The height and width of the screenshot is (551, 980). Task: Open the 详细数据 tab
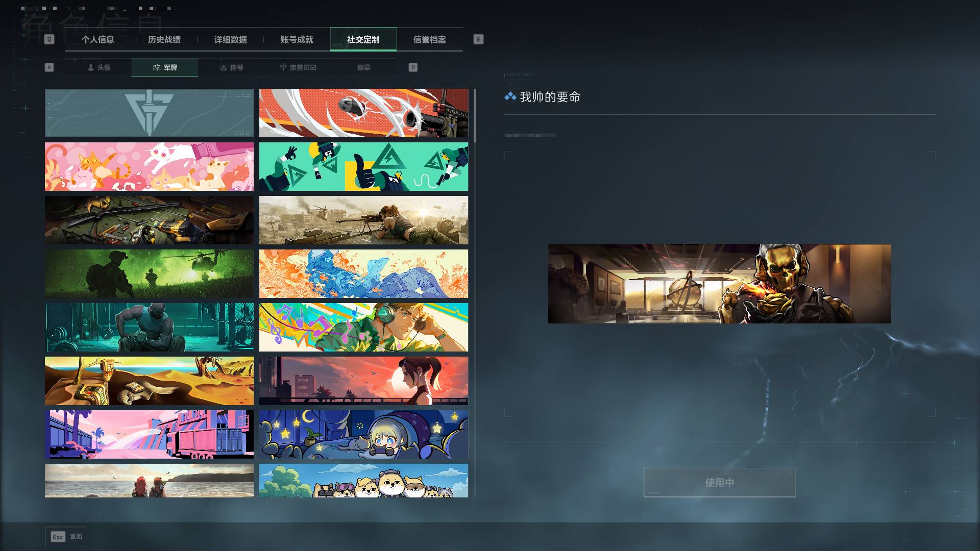point(230,40)
